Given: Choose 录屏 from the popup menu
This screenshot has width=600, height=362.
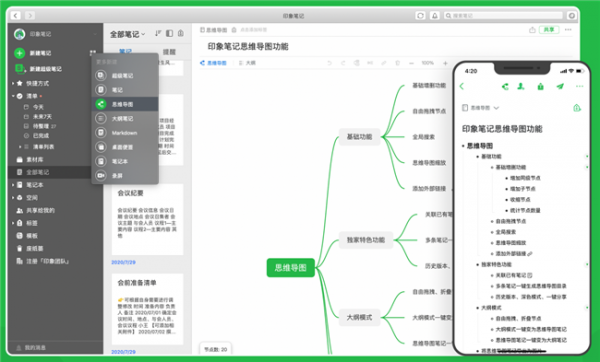Looking at the screenshot, I should tap(125, 176).
